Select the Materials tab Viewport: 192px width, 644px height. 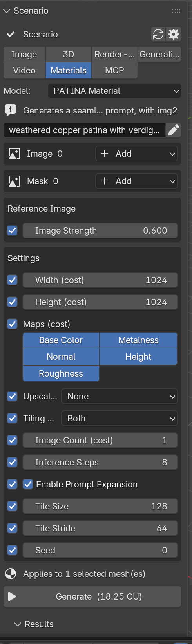[x=69, y=70]
